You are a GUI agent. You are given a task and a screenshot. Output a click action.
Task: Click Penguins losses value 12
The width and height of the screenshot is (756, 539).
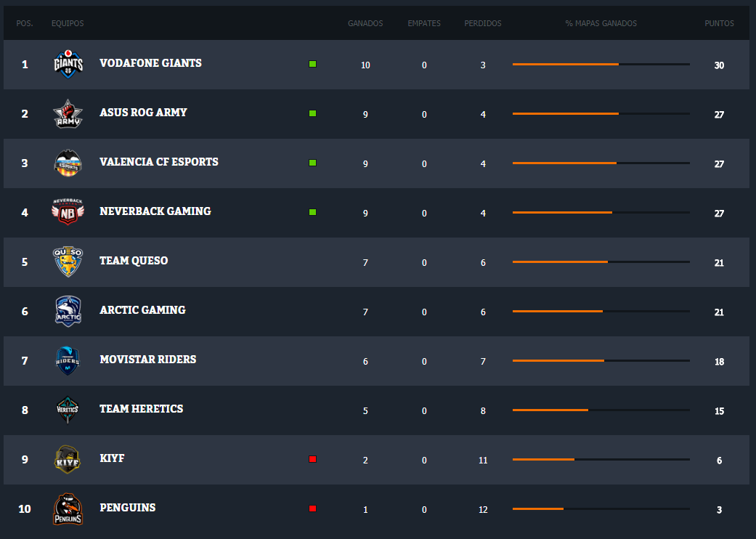point(483,510)
